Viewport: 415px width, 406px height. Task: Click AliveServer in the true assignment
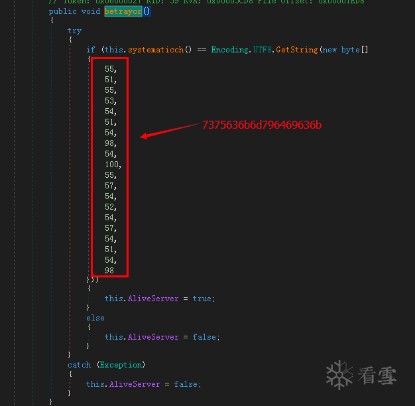coord(153,298)
